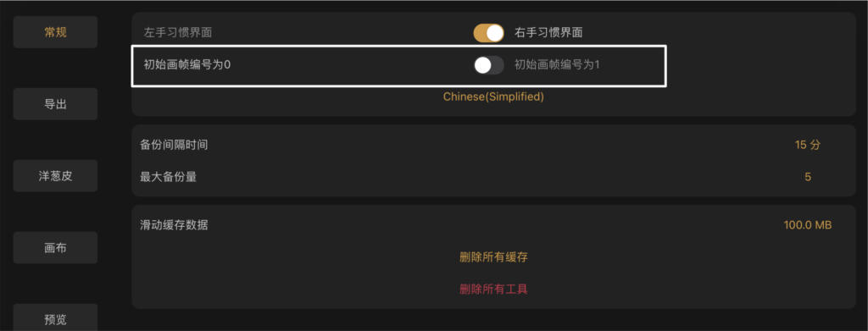
Task: Select the 画布 sidebar tab
Action: [x=55, y=247]
